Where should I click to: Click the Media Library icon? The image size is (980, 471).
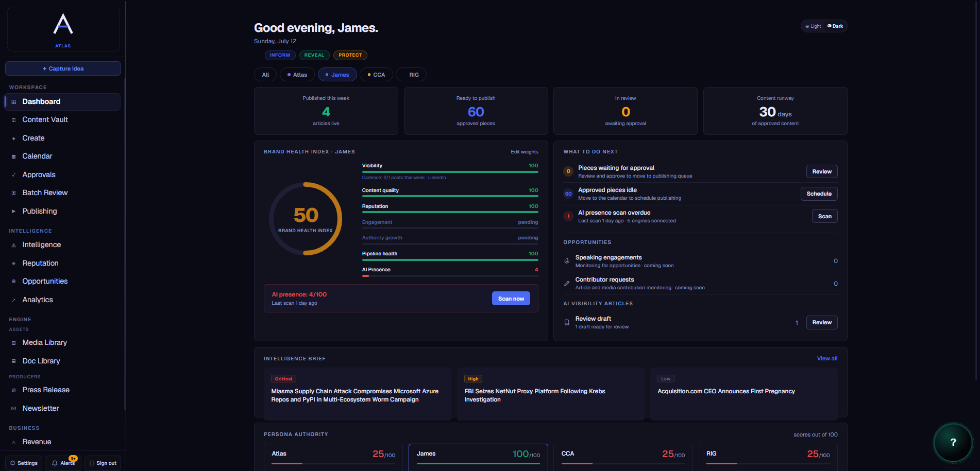14,343
